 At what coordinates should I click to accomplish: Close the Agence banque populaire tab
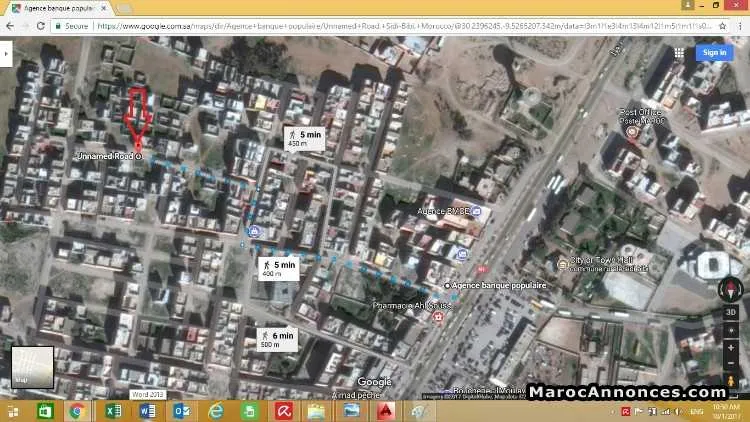pos(103,8)
